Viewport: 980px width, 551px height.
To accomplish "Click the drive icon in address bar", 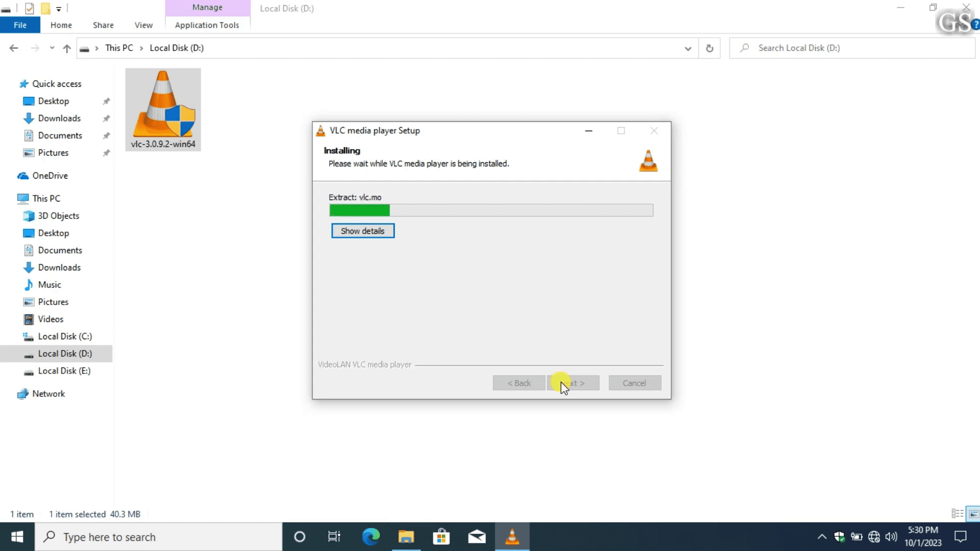I will pyautogui.click(x=85, y=48).
